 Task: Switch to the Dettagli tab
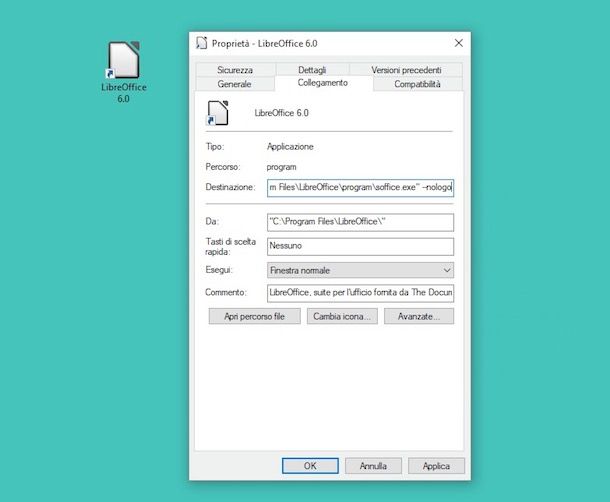[x=312, y=70]
